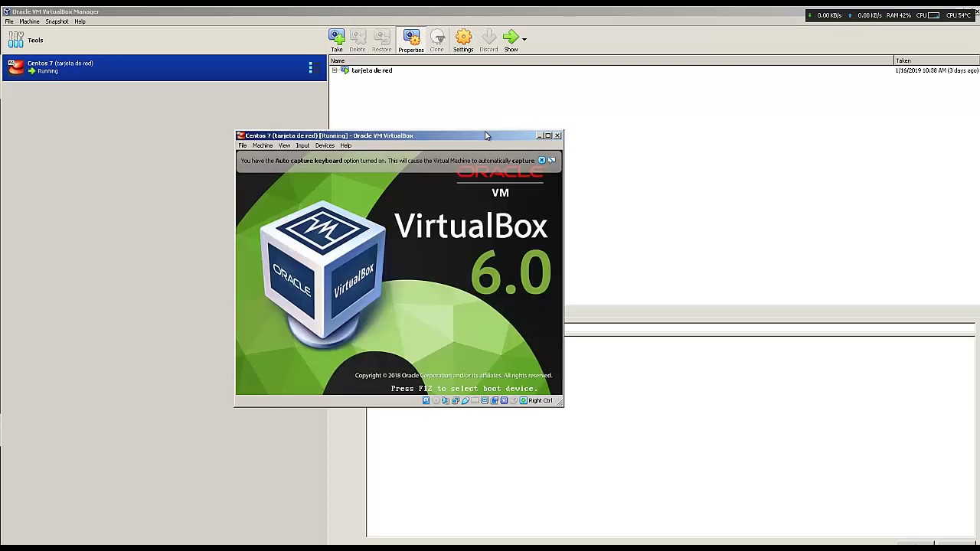Click Name column header in snapshot list
The height and width of the screenshot is (551, 980).
point(612,60)
